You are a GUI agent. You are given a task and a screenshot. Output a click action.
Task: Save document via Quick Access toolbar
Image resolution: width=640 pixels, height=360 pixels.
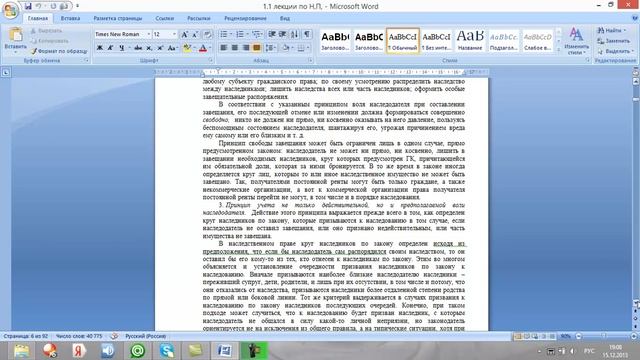[28, 6]
